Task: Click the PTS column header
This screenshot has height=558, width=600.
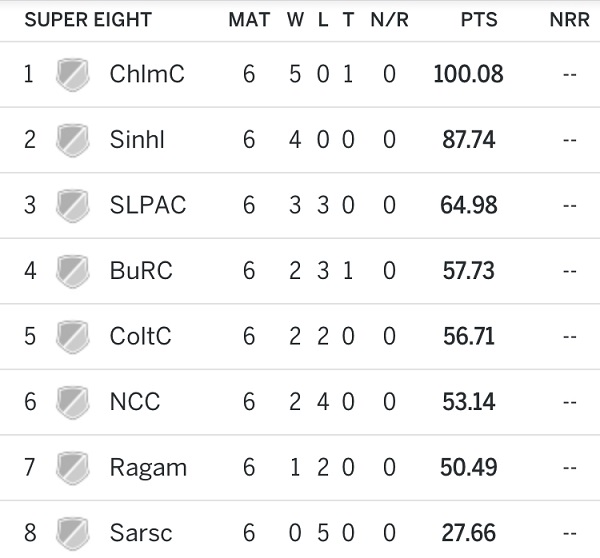Action: click(x=473, y=20)
